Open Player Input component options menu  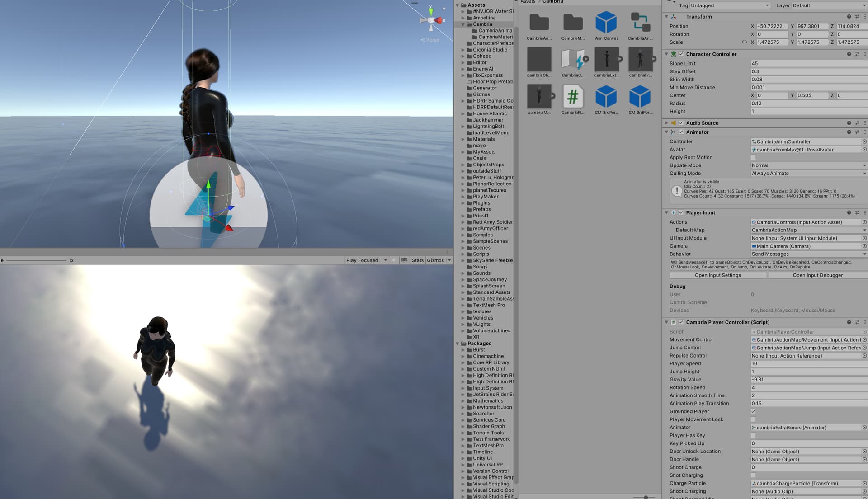coord(865,213)
